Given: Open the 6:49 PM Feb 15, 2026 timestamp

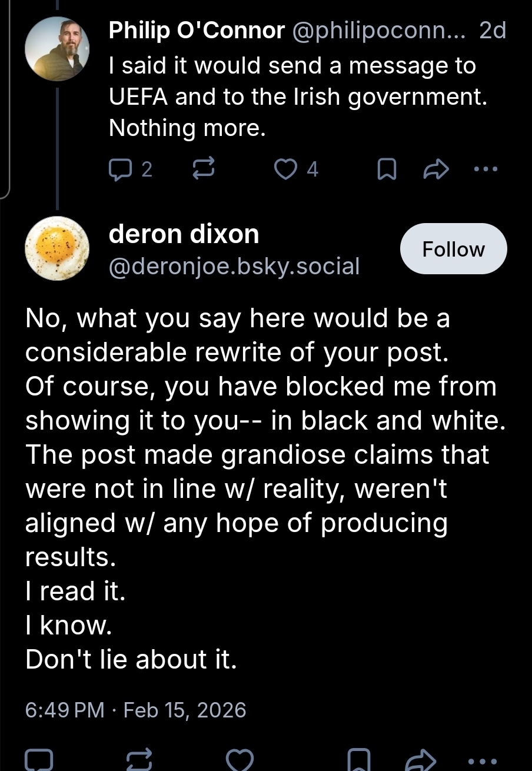Looking at the screenshot, I should 135,710.
